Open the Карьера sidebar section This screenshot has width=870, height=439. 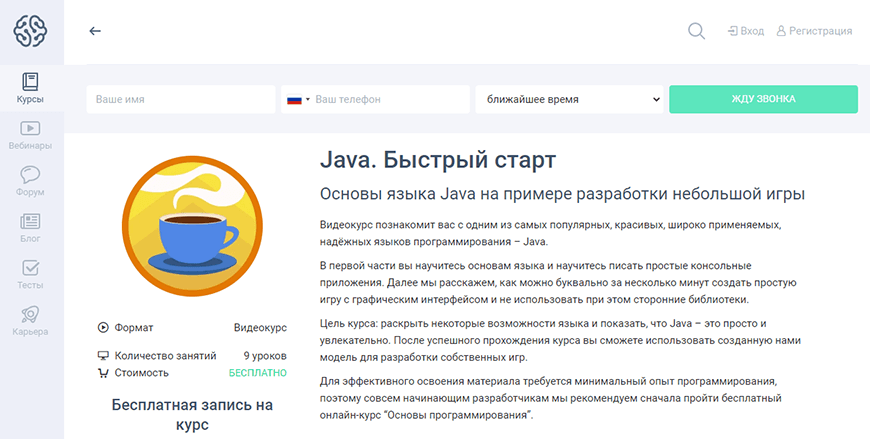pyautogui.click(x=30, y=320)
